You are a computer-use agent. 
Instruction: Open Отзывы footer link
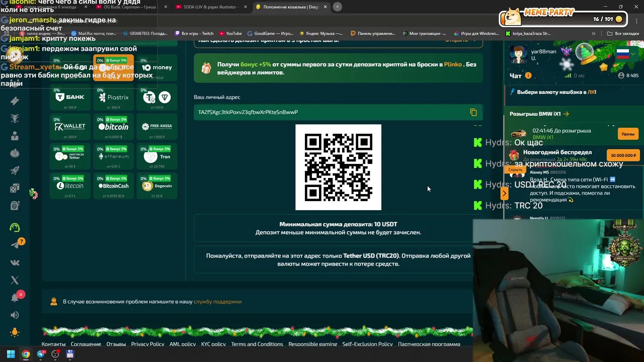[116, 344]
